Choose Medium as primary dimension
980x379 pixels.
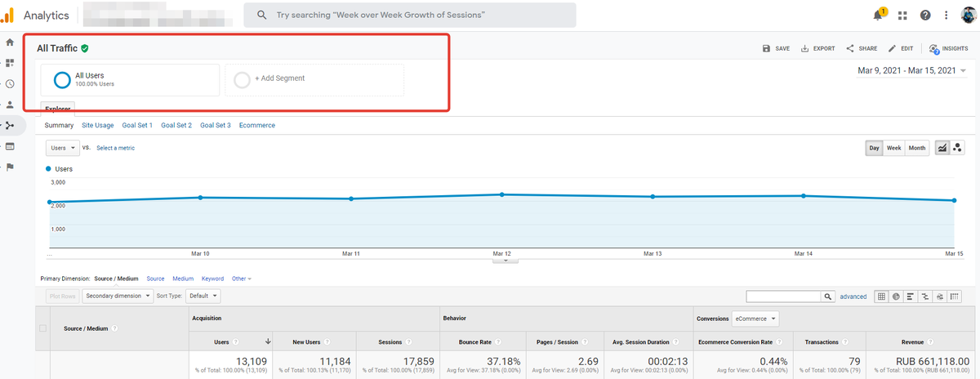click(x=183, y=279)
